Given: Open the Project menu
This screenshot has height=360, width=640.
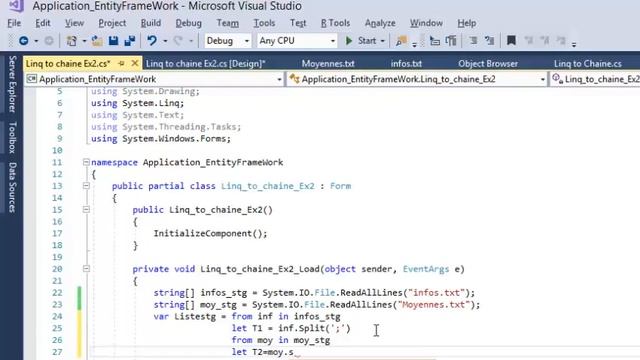Looking at the screenshot, I should click(x=112, y=23).
